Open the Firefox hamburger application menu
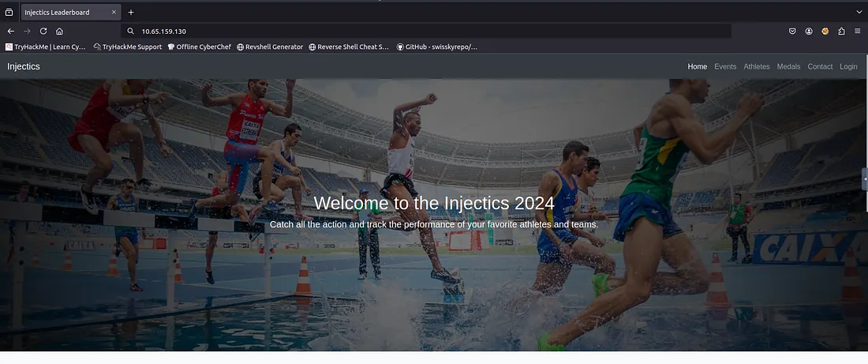868x364 pixels. coord(858,31)
